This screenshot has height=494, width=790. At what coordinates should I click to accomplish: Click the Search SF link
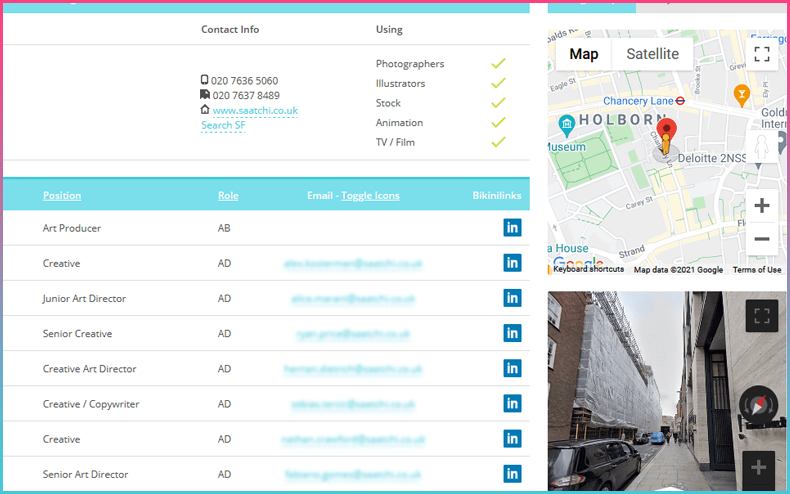223,125
